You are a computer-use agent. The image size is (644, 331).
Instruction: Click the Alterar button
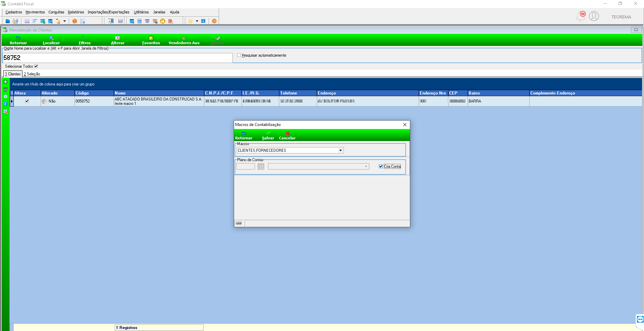point(117,40)
